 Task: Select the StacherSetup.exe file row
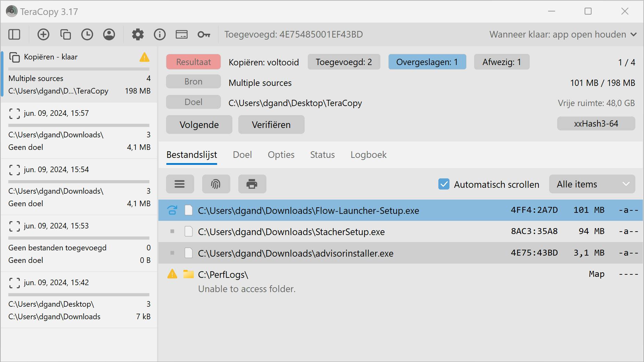291,232
